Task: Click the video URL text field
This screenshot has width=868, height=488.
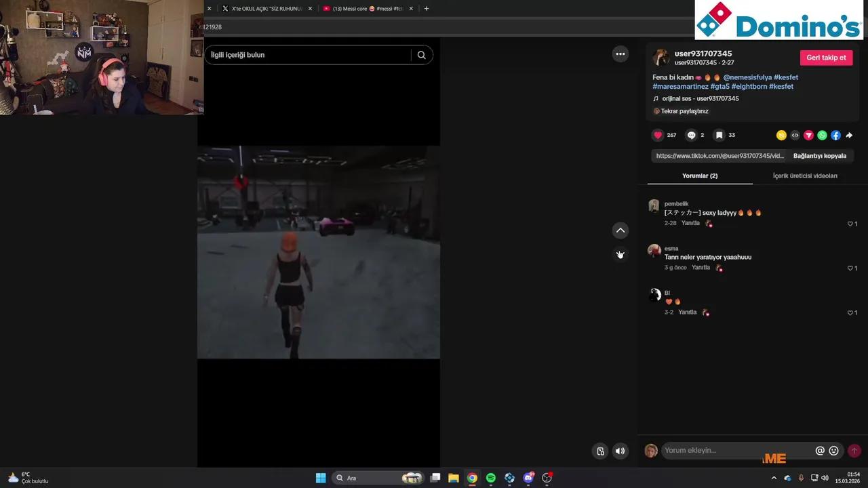Action: pos(719,156)
